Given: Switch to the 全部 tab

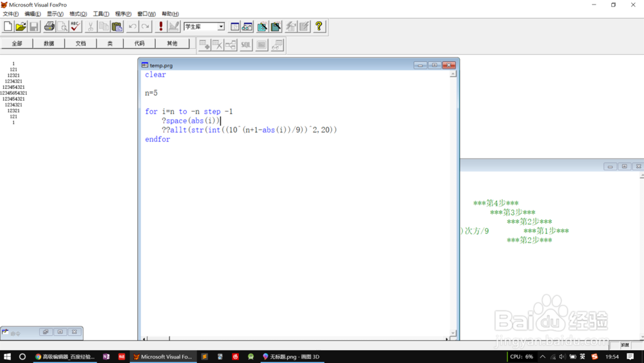Looking at the screenshot, I should click(17, 43).
